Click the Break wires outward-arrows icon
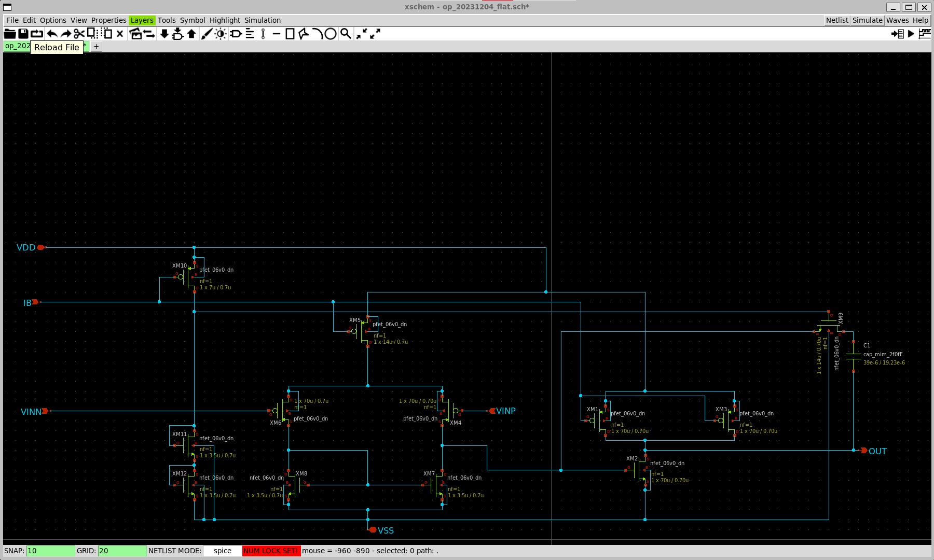This screenshot has width=934, height=560. pyautogui.click(x=375, y=34)
